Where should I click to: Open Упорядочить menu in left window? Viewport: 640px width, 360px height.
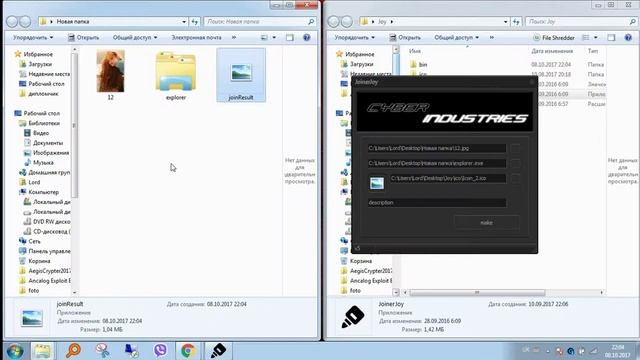point(33,38)
